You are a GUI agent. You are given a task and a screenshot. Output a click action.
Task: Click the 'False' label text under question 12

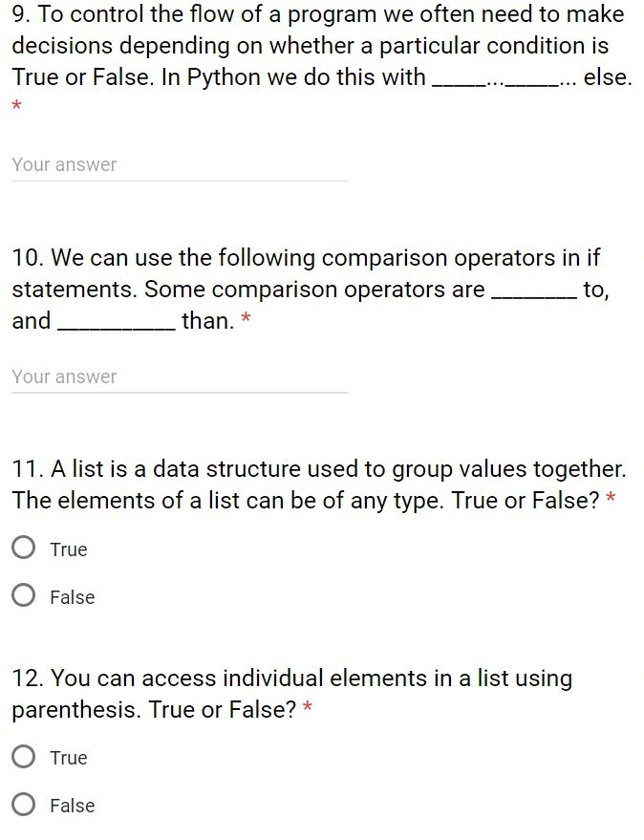point(73,806)
